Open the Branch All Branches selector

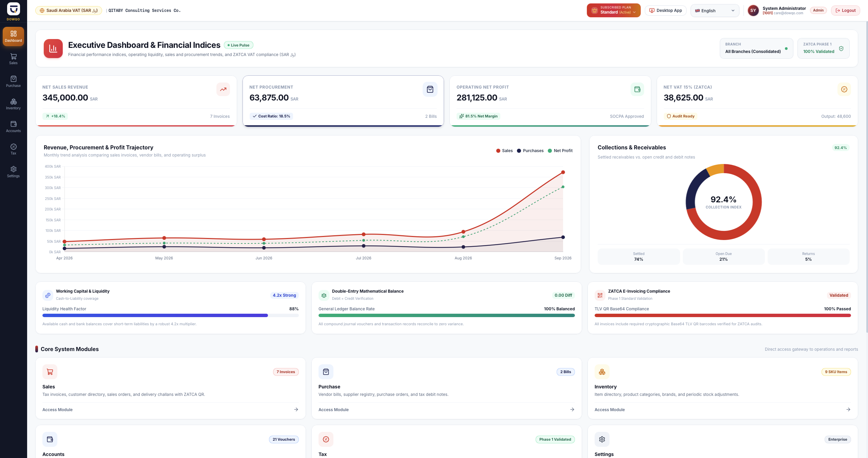[x=756, y=48]
